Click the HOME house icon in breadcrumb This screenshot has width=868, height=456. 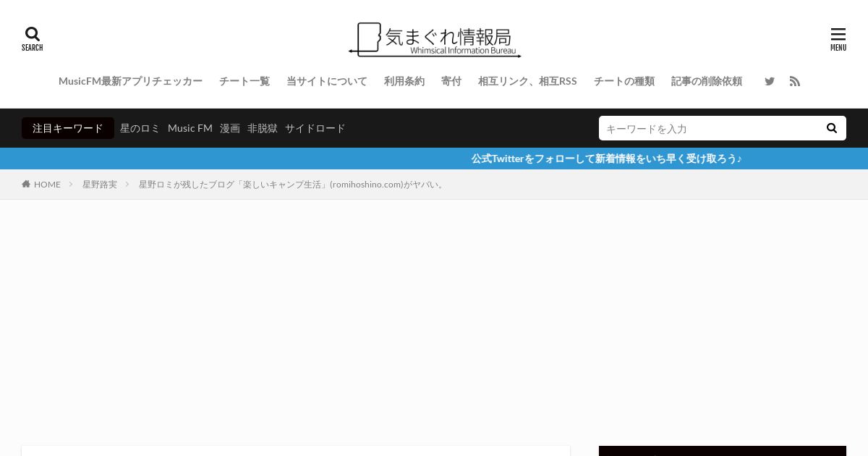26,185
